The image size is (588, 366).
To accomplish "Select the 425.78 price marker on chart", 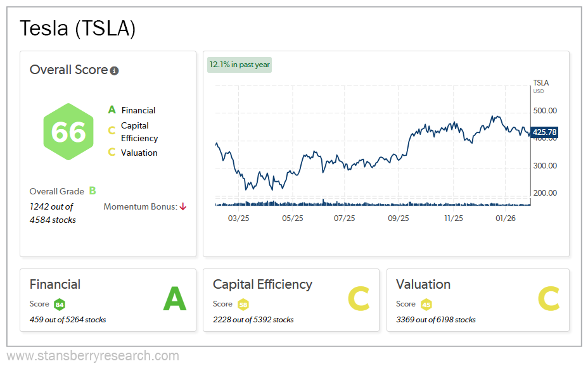I will tap(544, 132).
